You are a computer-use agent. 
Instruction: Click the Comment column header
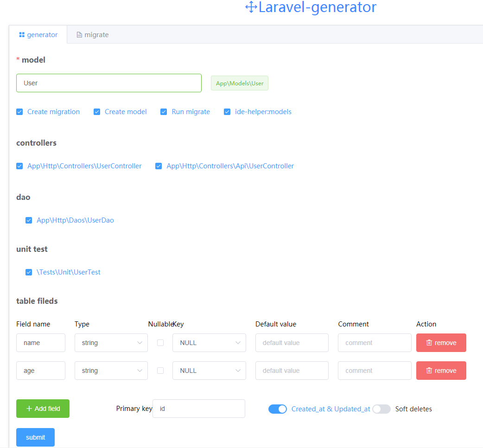(x=353, y=324)
